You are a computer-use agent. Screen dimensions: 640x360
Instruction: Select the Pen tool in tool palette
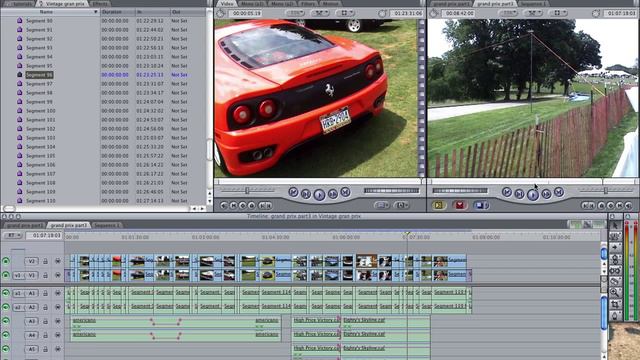tap(615, 316)
